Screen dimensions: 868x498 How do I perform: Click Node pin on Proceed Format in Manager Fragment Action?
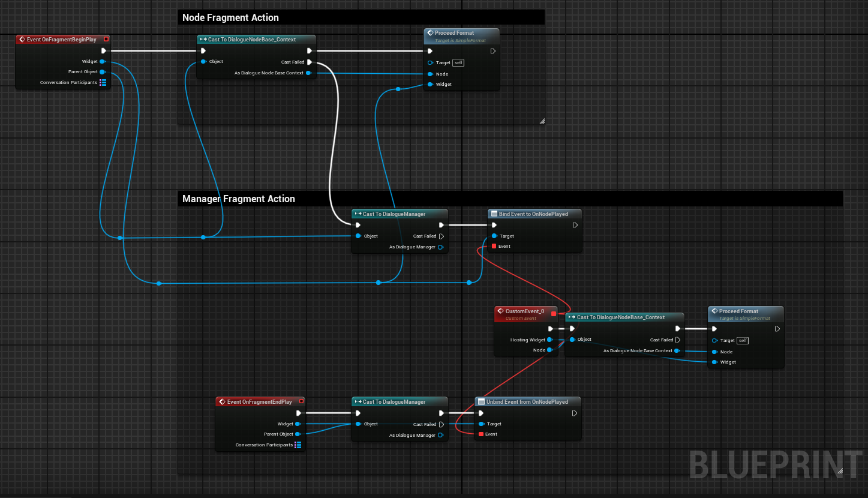pos(714,352)
